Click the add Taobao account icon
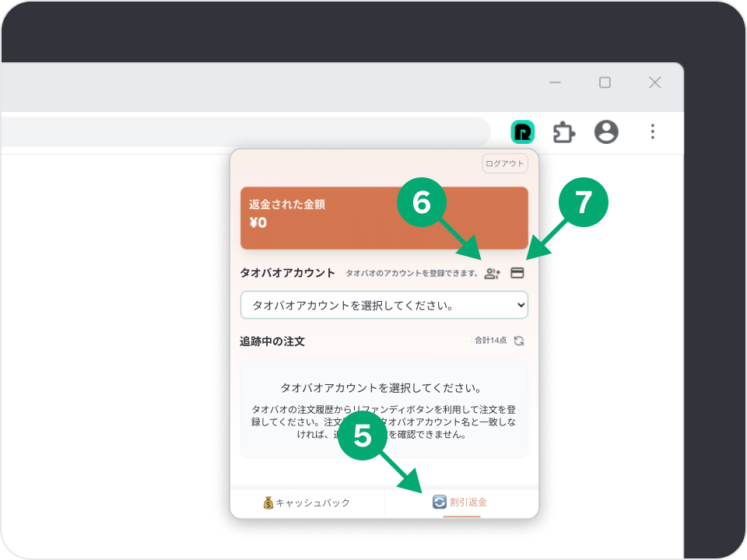The width and height of the screenshot is (747, 560). point(492,273)
